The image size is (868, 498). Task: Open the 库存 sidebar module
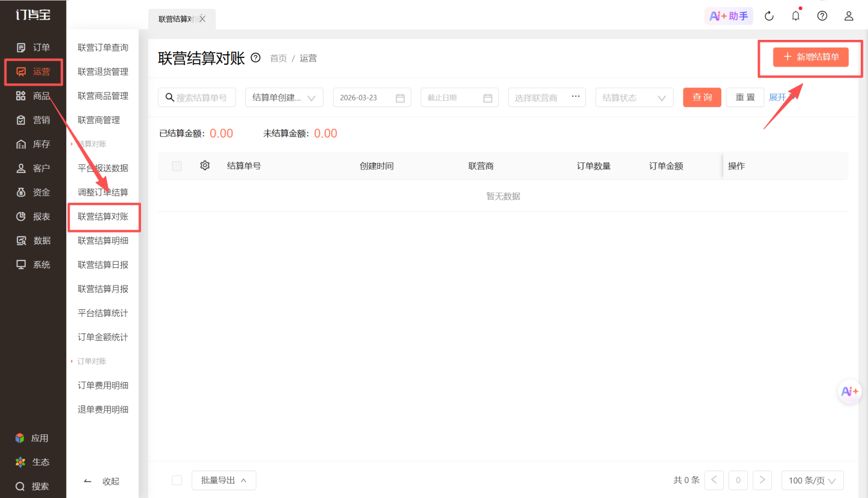click(x=33, y=144)
